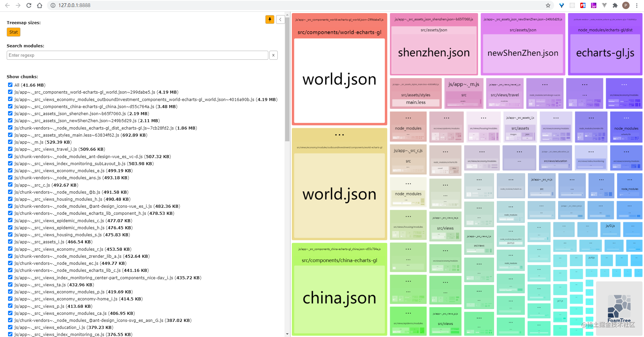The image size is (644, 337).
Task: Clear the module search with the x button
Action: 273,55
